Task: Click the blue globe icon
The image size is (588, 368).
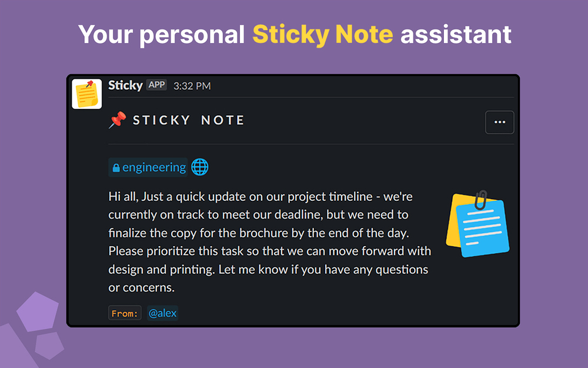Action: pos(200,167)
